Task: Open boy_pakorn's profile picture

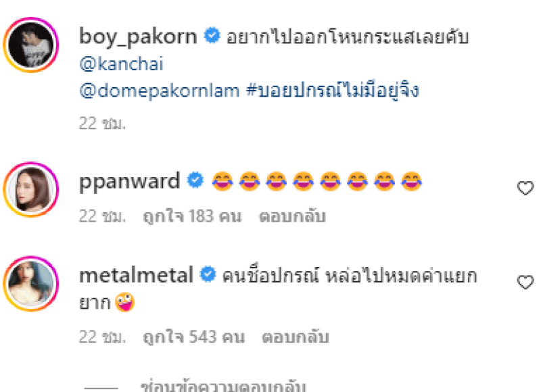Action: tap(31, 45)
